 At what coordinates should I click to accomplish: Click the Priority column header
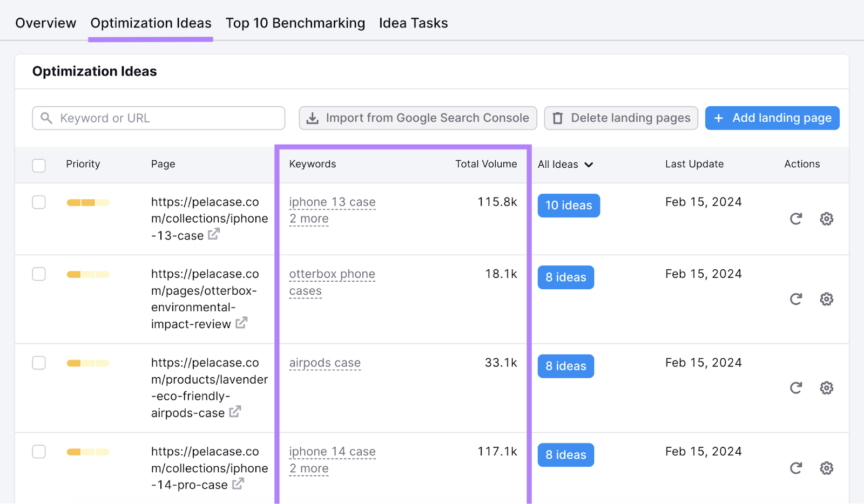click(x=83, y=164)
